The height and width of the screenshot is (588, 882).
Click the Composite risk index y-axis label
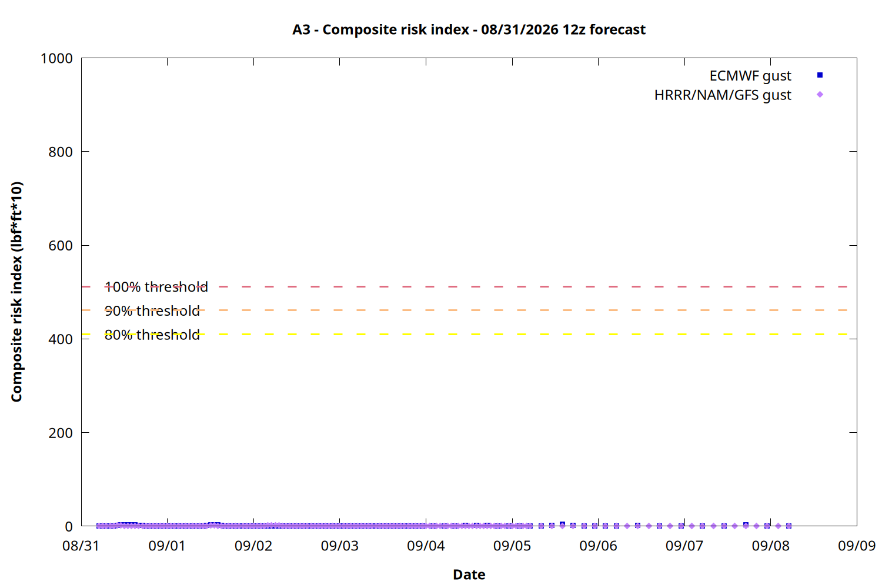tap(16, 292)
